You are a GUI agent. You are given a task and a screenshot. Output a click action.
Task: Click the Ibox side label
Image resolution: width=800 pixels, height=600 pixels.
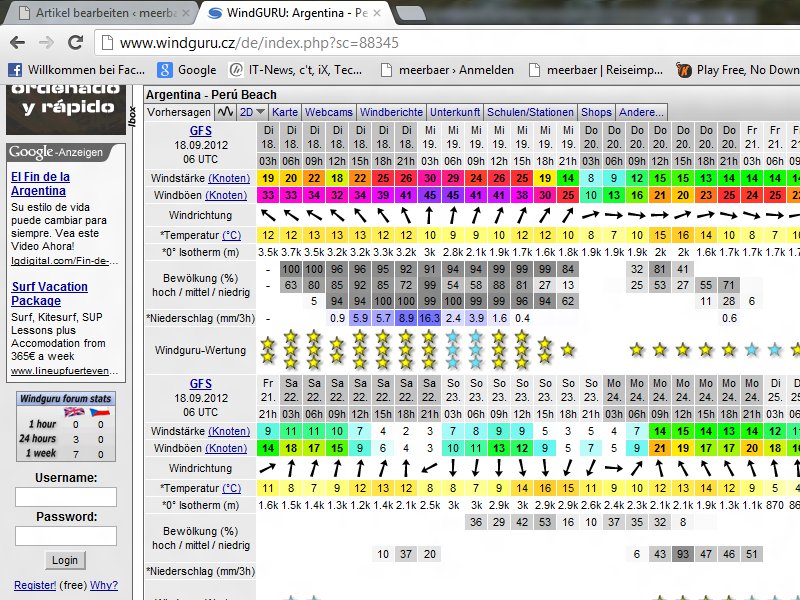[133, 116]
